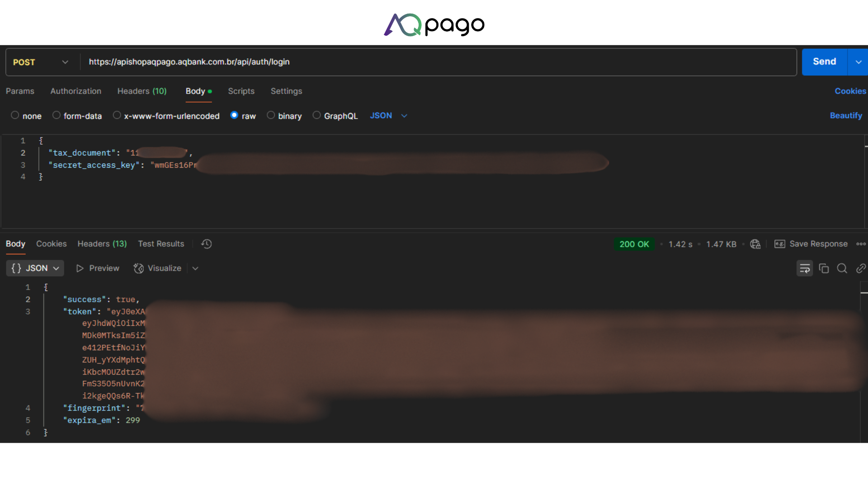Click the Preview play icon
The image size is (868, 488).
coord(80,268)
